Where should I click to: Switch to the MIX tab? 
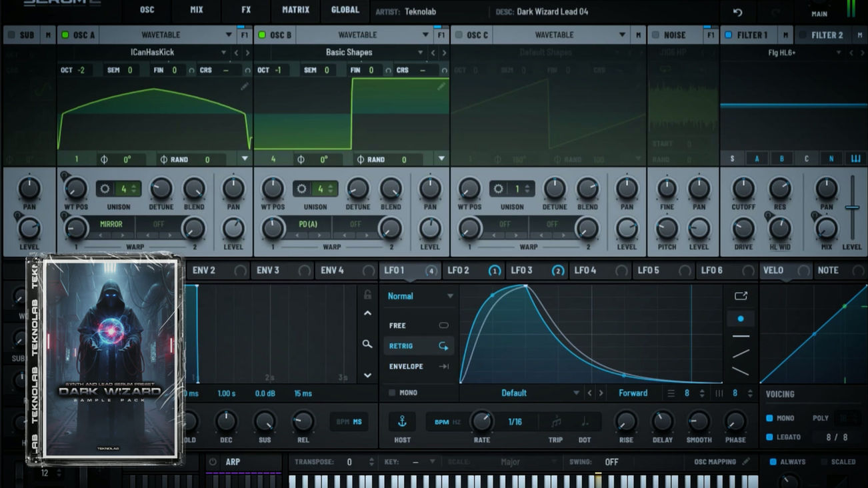pyautogui.click(x=196, y=10)
